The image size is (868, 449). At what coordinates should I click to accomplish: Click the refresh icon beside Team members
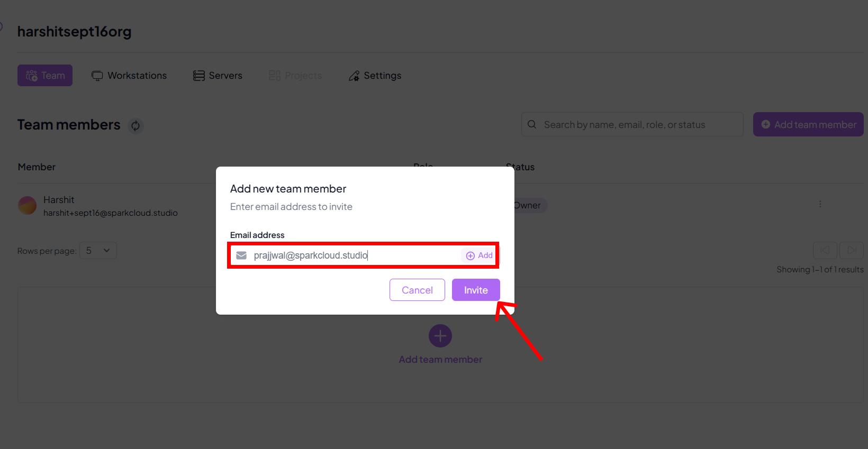(x=135, y=125)
